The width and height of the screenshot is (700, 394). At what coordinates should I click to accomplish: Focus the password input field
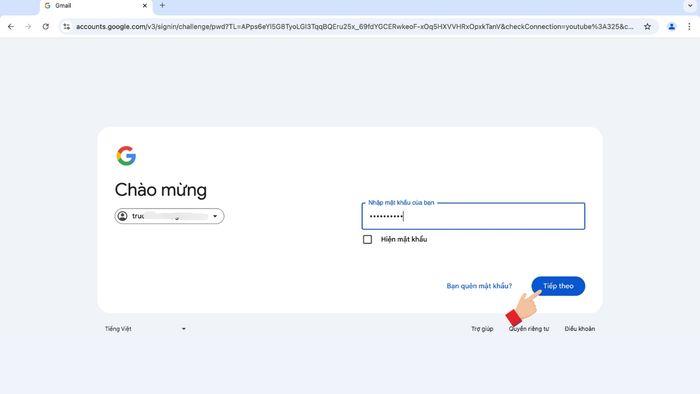[473, 216]
